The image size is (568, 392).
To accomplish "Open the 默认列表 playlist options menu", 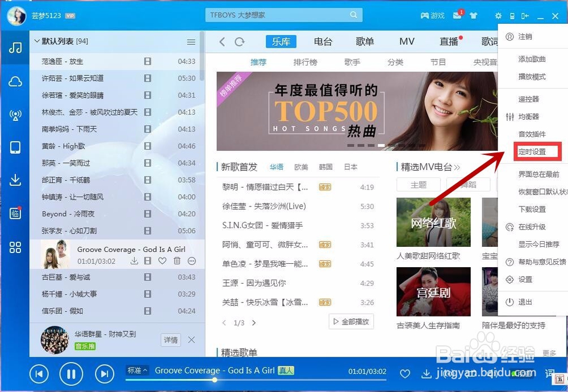I will (191, 41).
